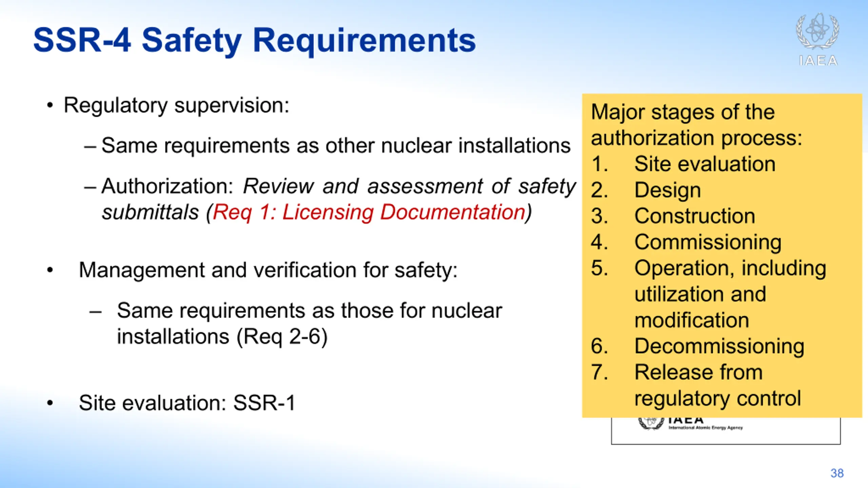Click the red Req 1: Licensing Documentation text
Viewport: 868px width, 488px height.
[369, 213]
